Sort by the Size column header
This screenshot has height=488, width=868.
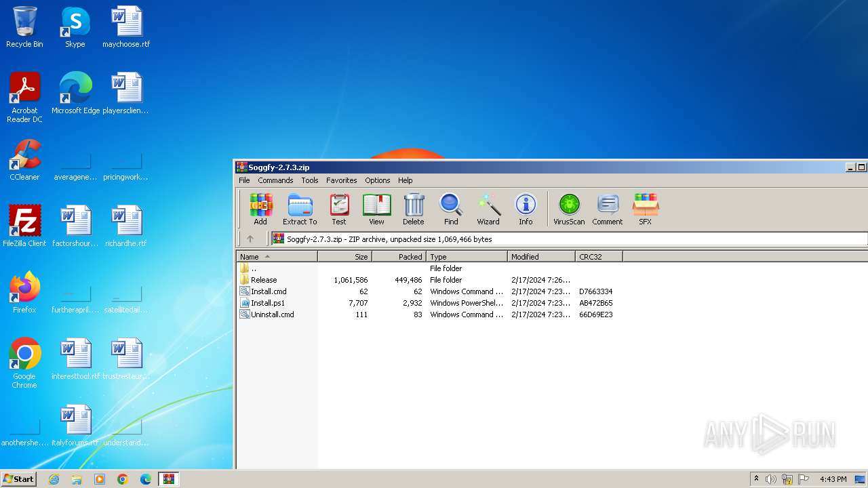[344, 257]
